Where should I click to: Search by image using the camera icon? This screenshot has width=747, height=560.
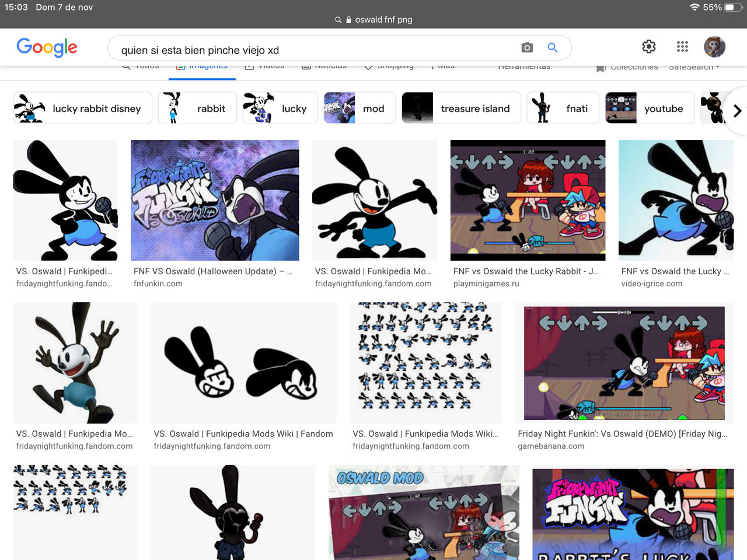527,48
